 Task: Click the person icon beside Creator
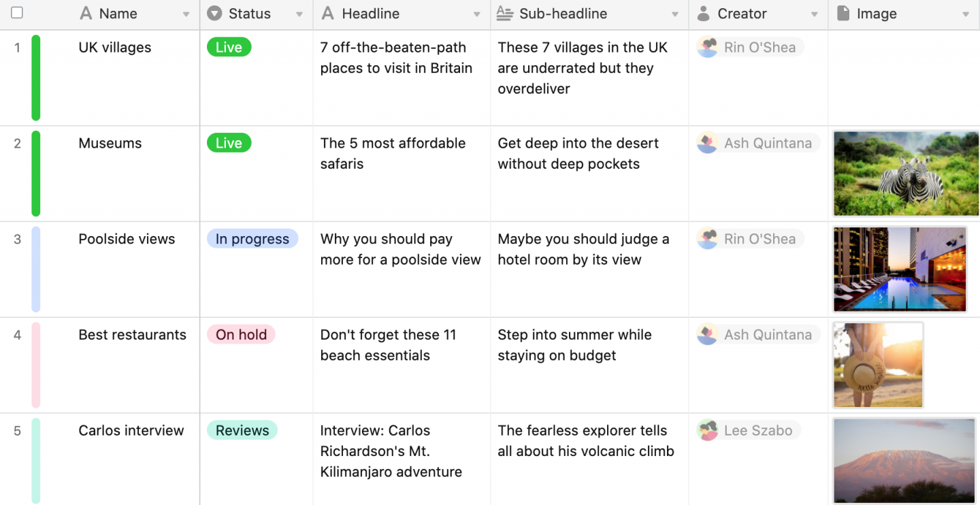click(704, 14)
